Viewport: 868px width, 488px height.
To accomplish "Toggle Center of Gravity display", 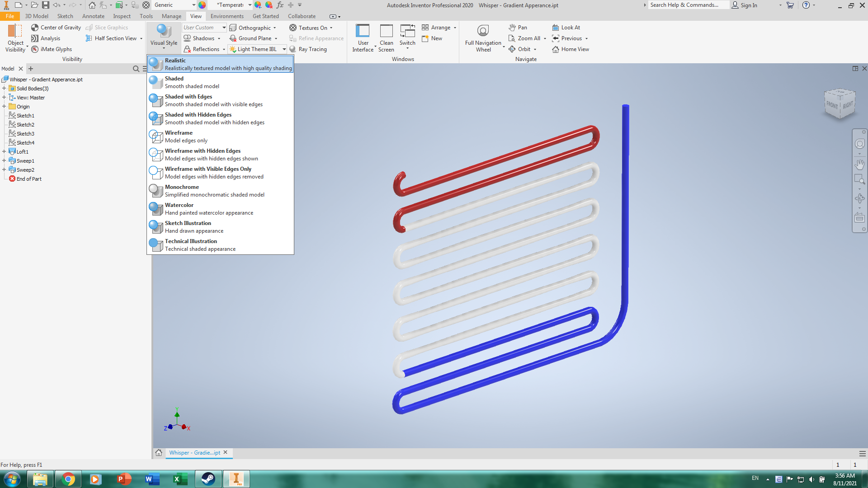I will point(56,28).
